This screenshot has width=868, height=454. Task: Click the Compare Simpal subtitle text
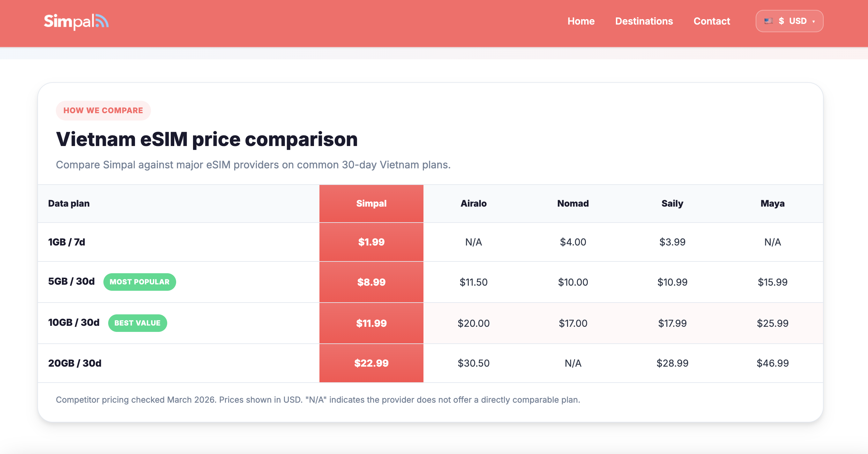pos(253,165)
